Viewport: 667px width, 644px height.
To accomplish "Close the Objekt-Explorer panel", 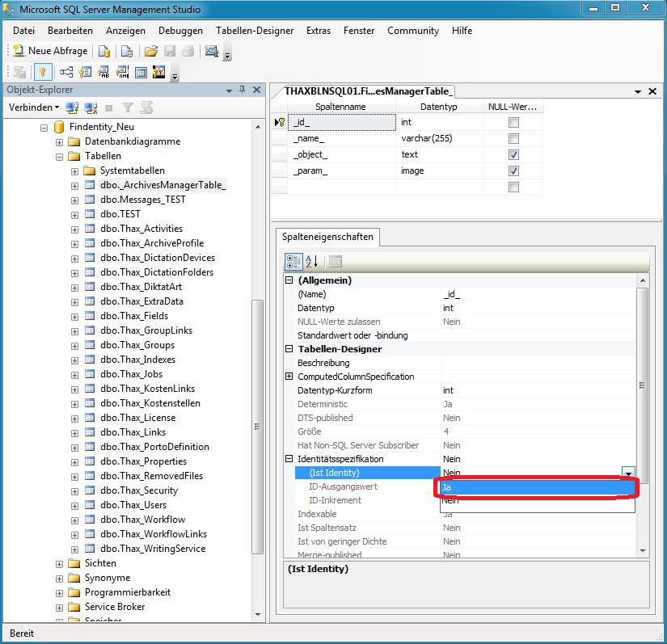I will (257, 90).
